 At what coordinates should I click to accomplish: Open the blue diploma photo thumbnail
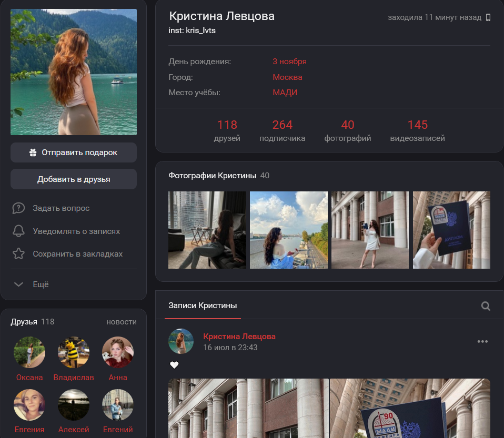451,230
